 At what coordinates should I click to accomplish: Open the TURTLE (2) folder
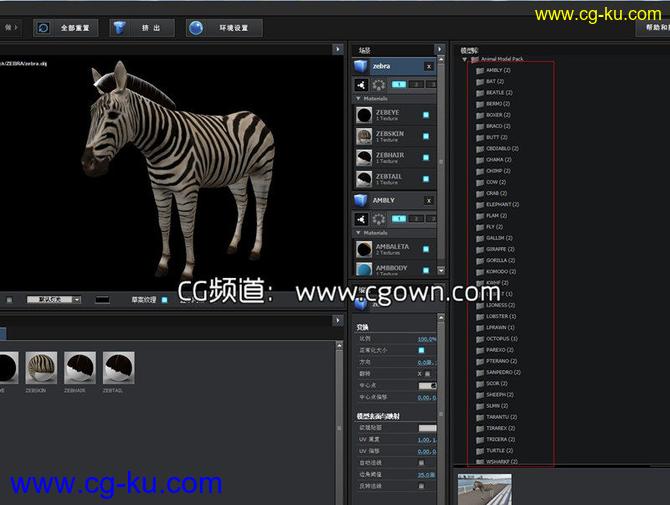click(x=494, y=450)
